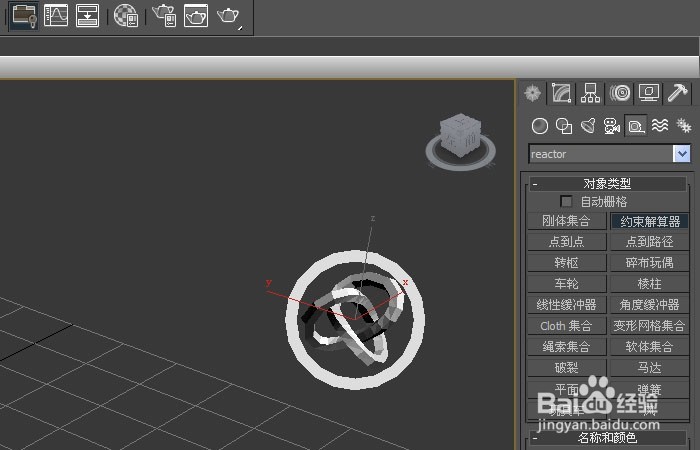
Task: Click the 破裂 button
Action: (x=567, y=368)
